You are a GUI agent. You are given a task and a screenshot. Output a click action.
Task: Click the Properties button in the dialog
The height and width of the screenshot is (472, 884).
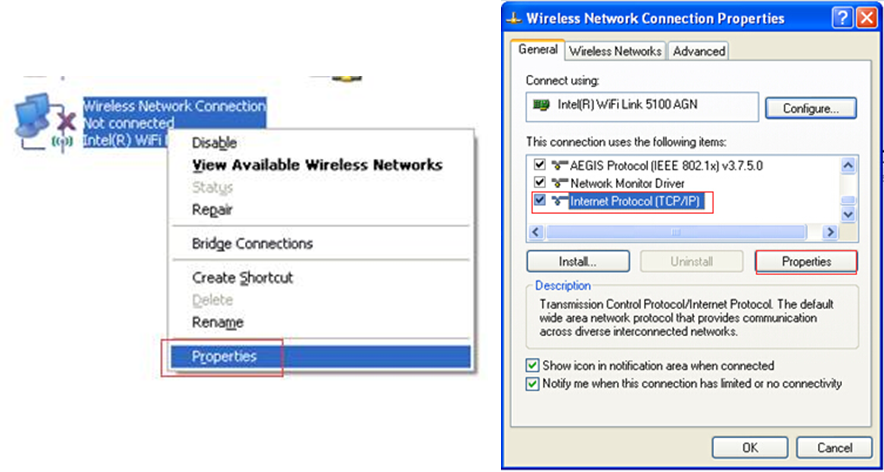(806, 262)
